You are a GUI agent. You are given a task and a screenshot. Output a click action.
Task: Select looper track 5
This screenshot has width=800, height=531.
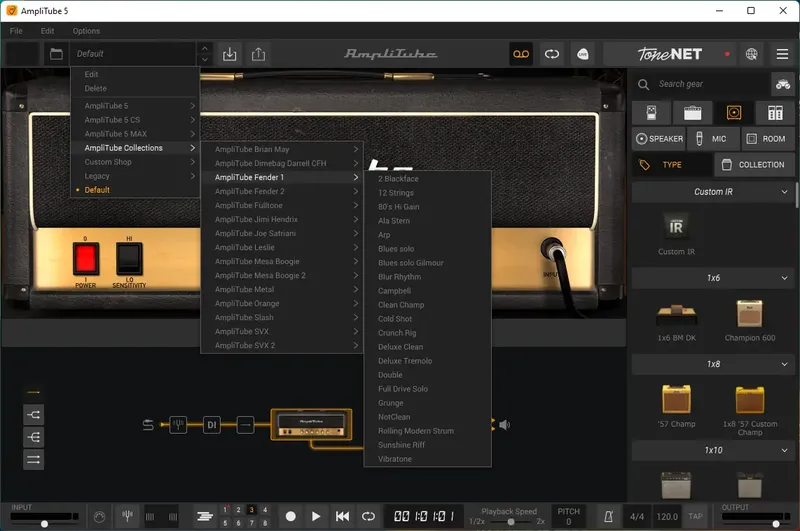(x=225, y=523)
